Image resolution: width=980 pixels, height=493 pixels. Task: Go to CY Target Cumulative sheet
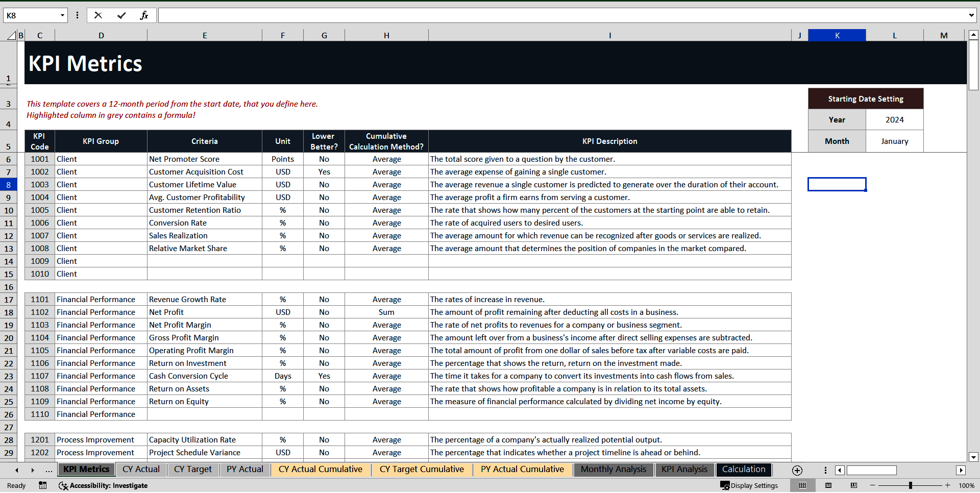422,469
